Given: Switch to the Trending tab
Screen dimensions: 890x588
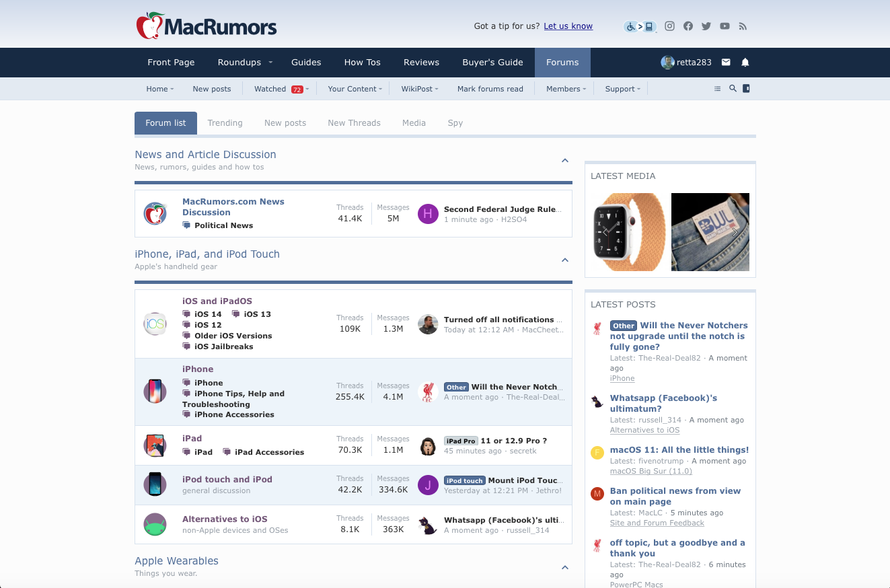Looking at the screenshot, I should pyautogui.click(x=225, y=123).
